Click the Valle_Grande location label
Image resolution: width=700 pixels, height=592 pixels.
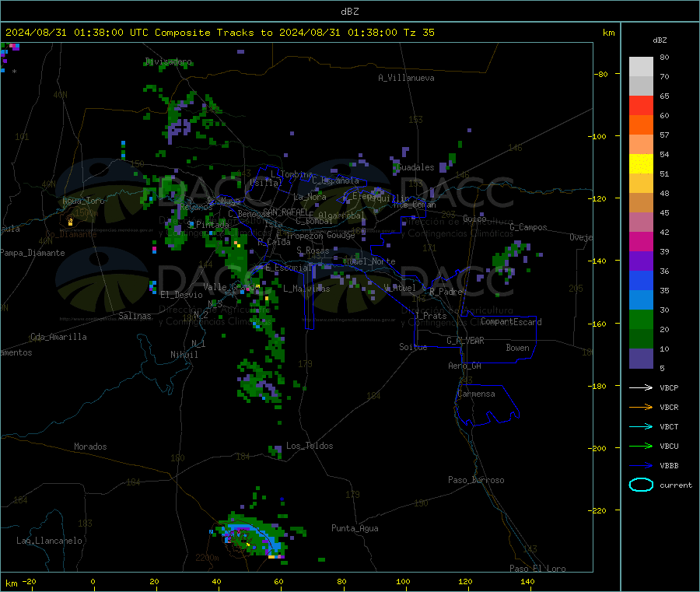coord(230,286)
